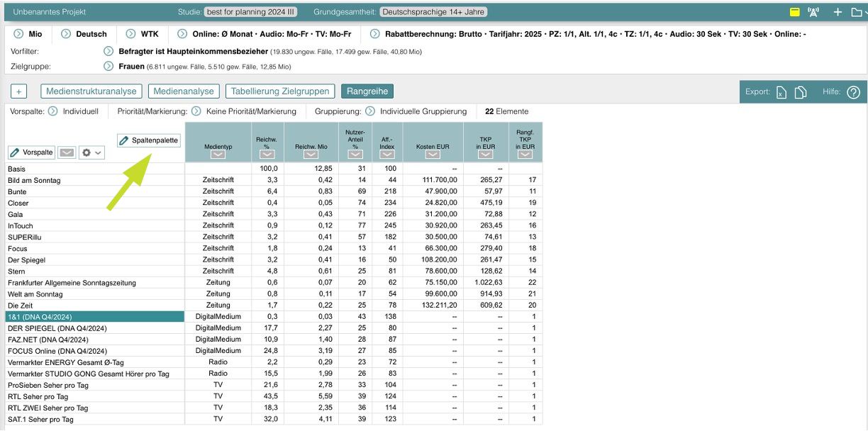Click the yellow note icon in header

pos(795,12)
